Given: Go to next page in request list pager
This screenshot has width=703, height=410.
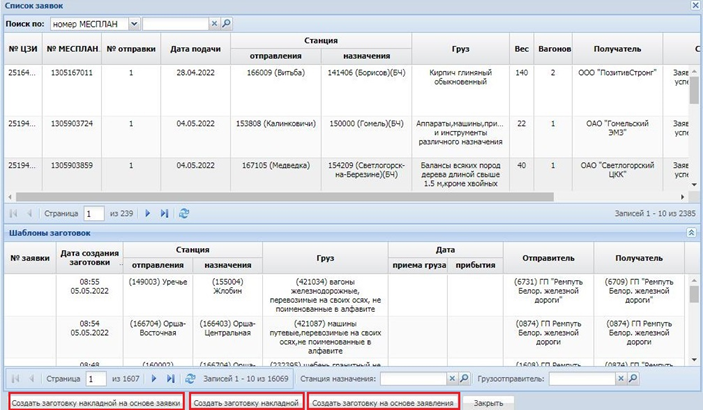Looking at the screenshot, I should (x=148, y=214).
